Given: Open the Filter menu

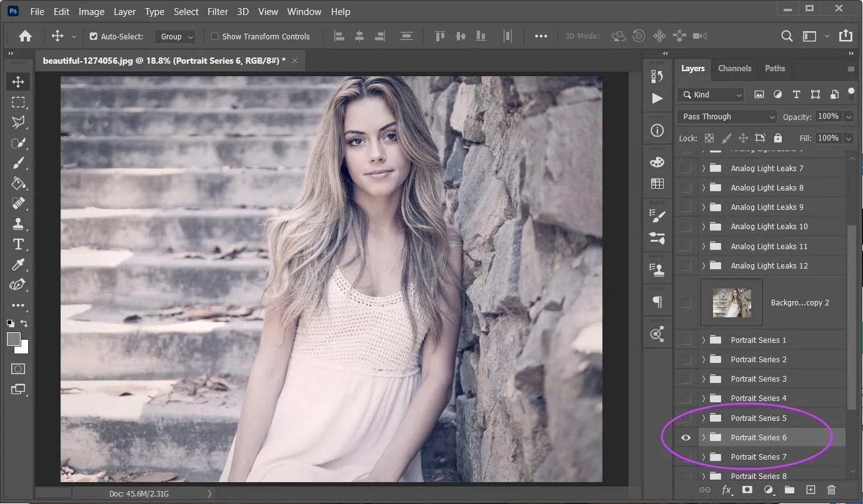Looking at the screenshot, I should point(217,12).
